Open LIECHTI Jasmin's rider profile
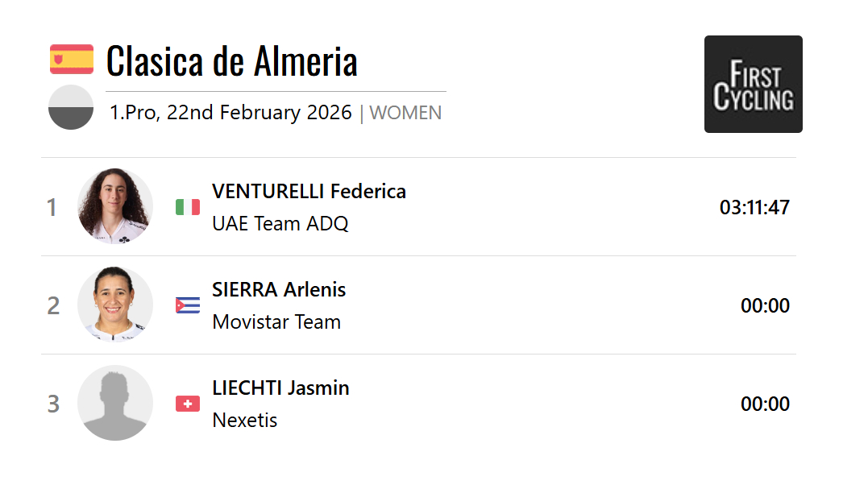The image size is (868, 481). pos(280,388)
